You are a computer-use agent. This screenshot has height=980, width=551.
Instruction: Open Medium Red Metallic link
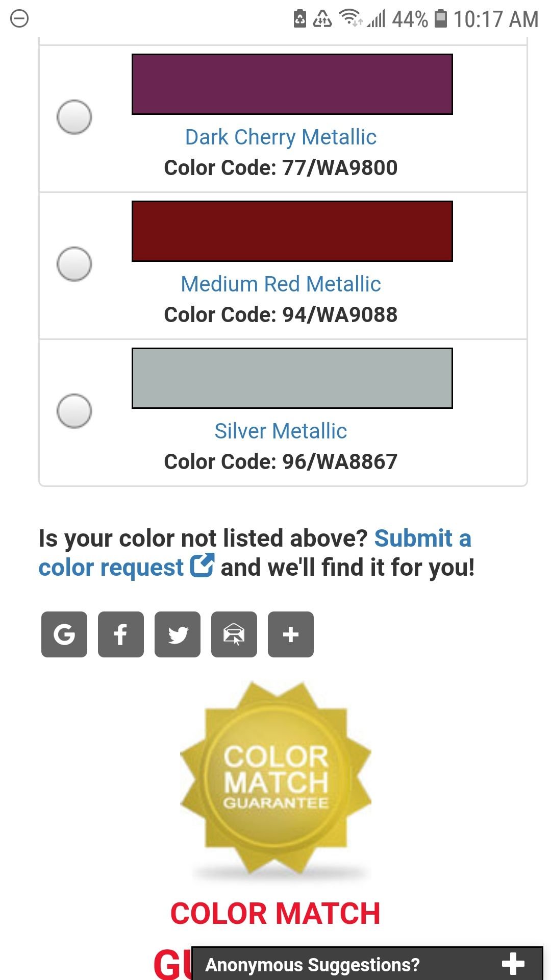pyautogui.click(x=281, y=284)
